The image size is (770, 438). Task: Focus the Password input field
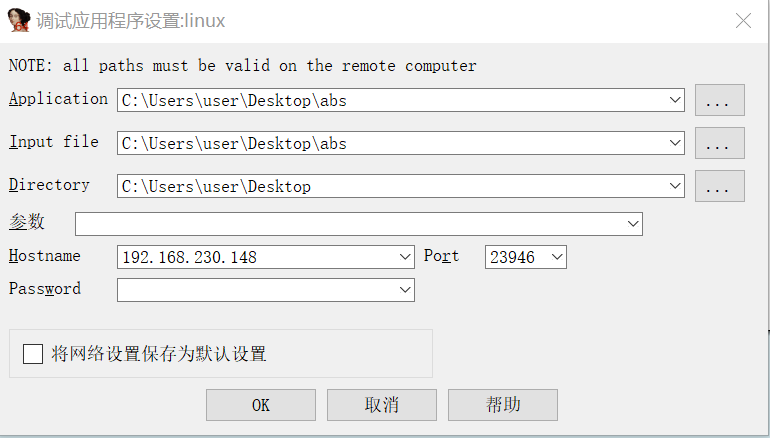coord(256,289)
